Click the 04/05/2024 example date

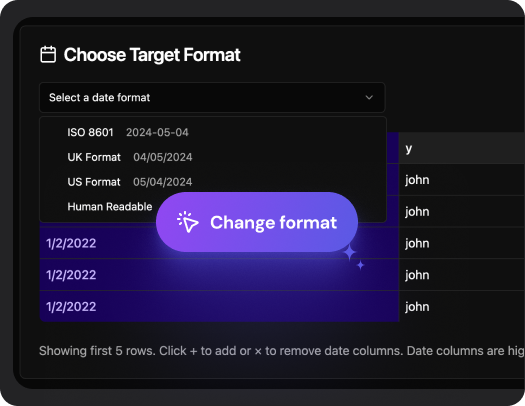tap(163, 157)
